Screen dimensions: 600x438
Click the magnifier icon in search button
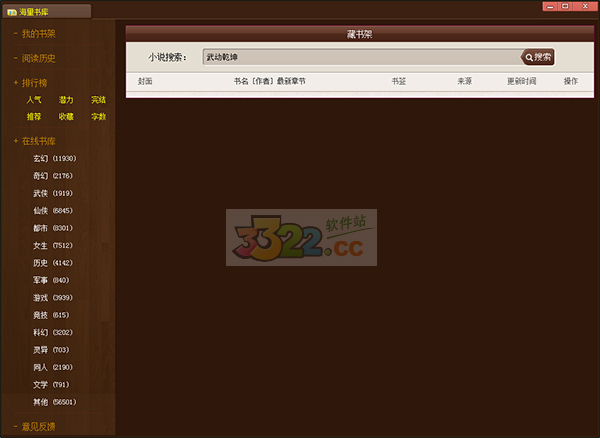[x=529, y=58]
